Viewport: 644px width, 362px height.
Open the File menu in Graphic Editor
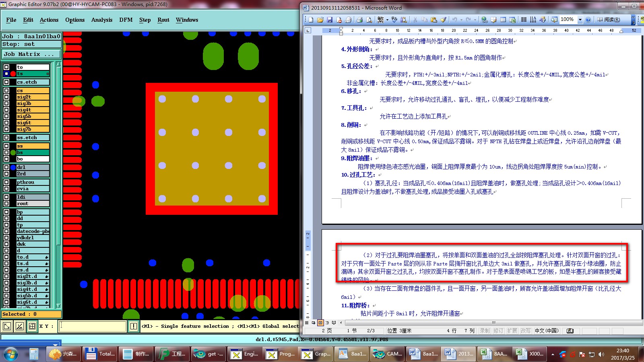(x=11, y=20)
